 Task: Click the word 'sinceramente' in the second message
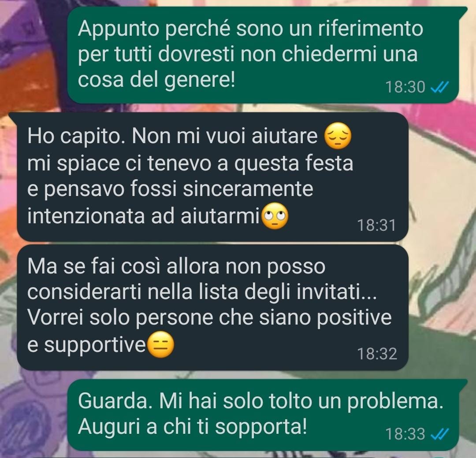[x=248, y=189]
